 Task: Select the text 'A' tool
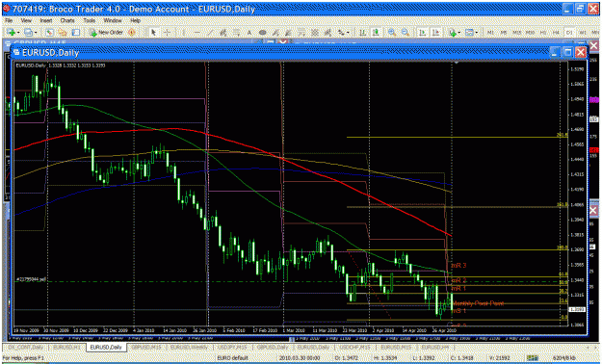249,33
